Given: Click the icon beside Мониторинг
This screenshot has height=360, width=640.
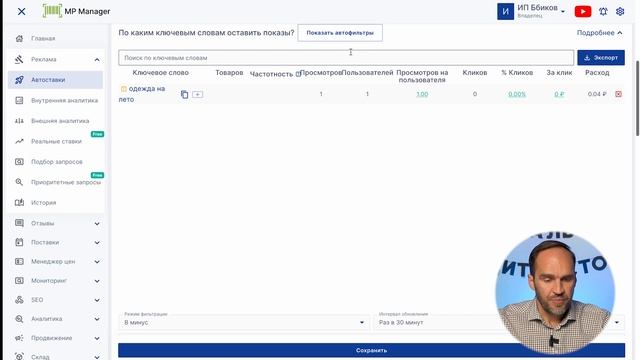Looking at the screenshot, I should [19, 280].
